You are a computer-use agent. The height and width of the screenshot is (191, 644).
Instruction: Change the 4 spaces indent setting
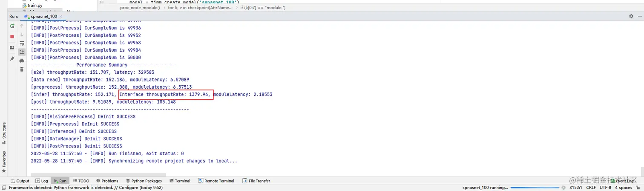[x=624, y=188]
